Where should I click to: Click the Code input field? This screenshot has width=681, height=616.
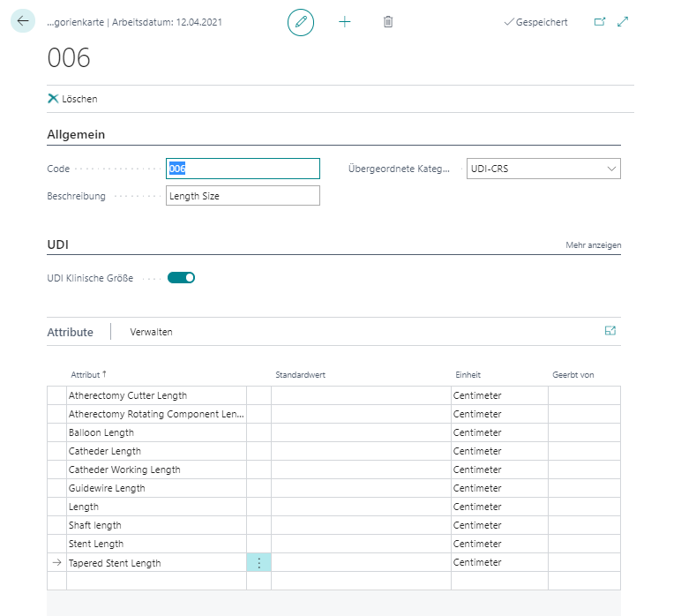click(x=243, y=169)
